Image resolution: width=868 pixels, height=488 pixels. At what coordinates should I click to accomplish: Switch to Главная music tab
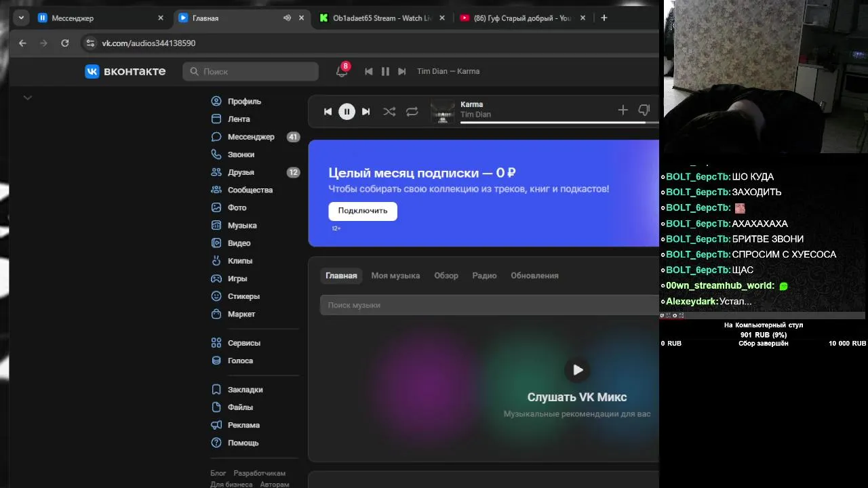(341, 276)
